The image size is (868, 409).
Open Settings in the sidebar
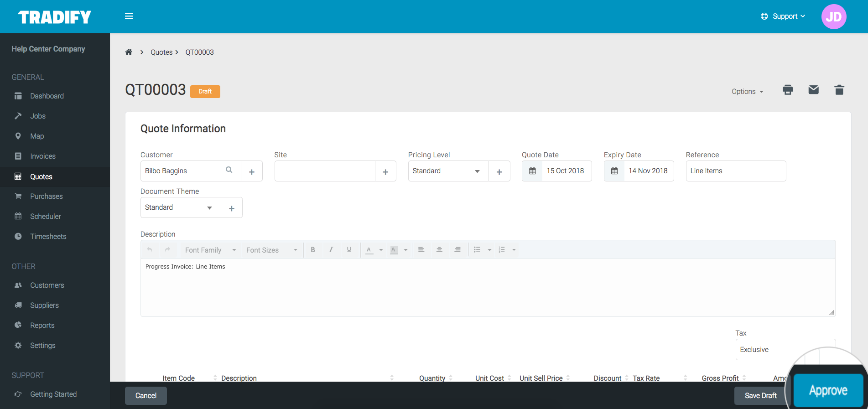pos(43,345)
